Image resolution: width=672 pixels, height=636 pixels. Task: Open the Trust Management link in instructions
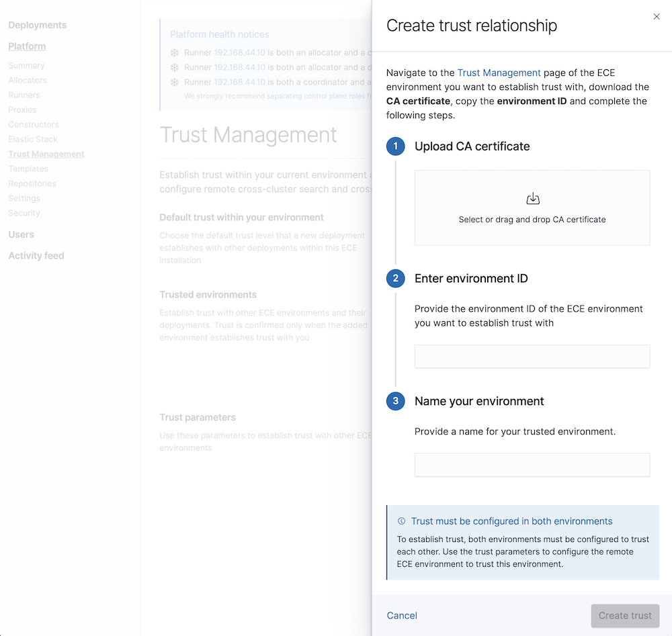pyautogui.click(x=499, y=73)
